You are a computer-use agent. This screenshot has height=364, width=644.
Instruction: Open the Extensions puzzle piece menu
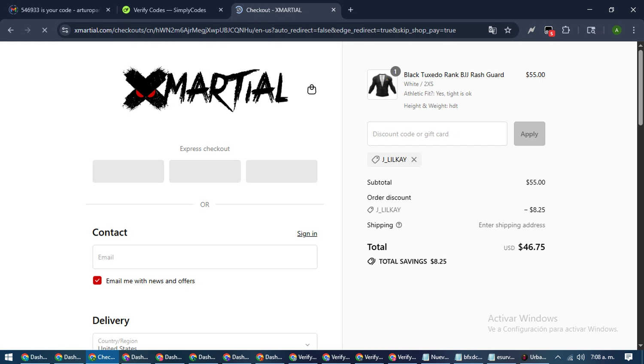tap(566, 30)
